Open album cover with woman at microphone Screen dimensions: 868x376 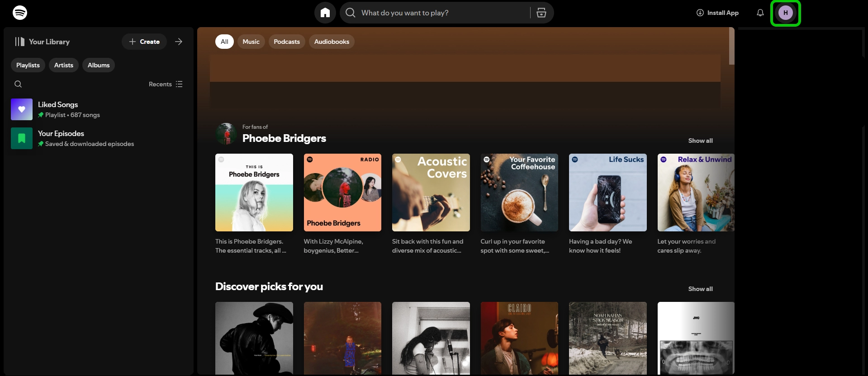pyautogui.click(x=431, y=338)
